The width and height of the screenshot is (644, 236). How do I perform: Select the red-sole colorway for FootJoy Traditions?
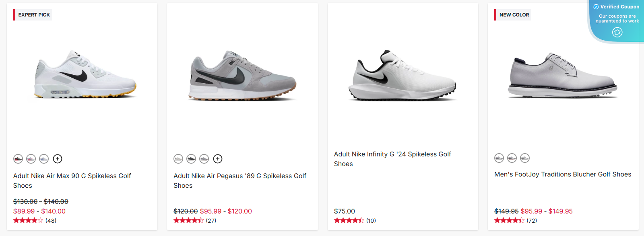tap(511, 158)
